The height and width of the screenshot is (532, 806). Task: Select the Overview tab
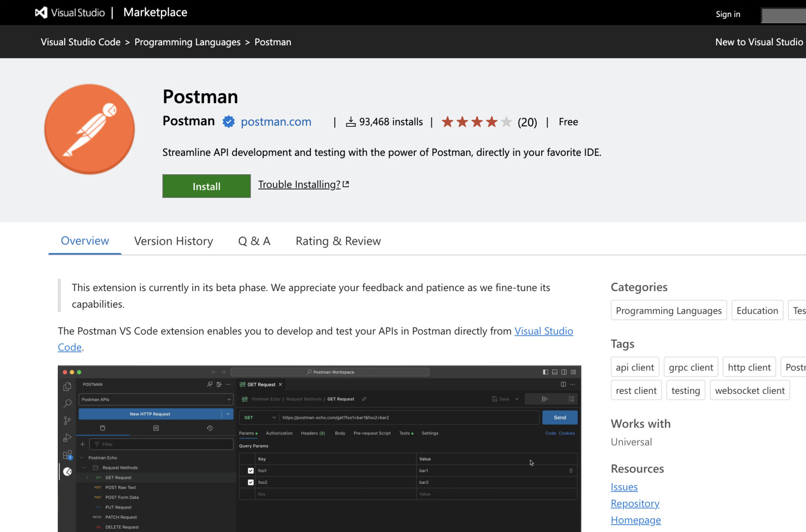[85, 241]
